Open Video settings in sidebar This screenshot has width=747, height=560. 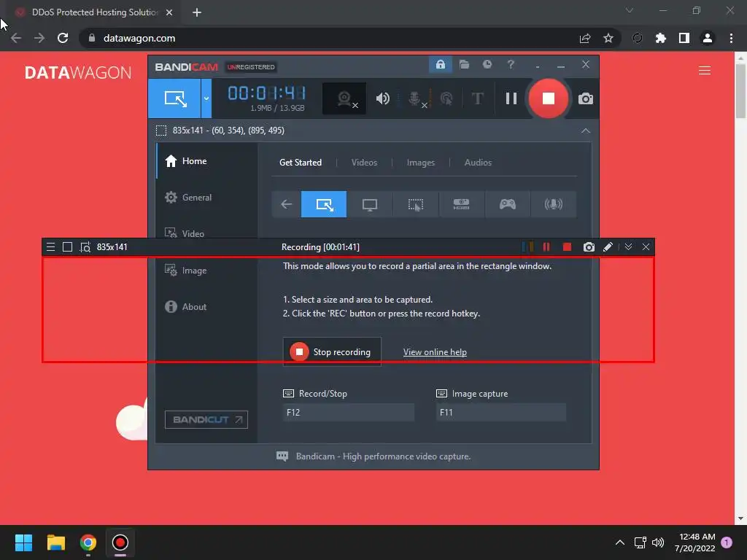click(x=206, y=233)
